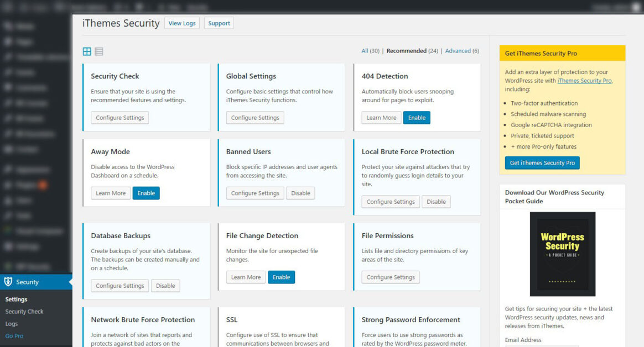Viewport: 644px width, 347px height.
Task: Click the Database Backups card title
Action: (121, 236)
